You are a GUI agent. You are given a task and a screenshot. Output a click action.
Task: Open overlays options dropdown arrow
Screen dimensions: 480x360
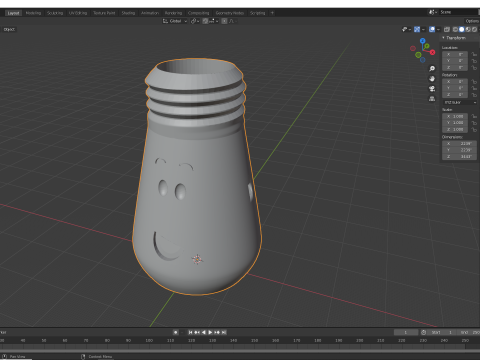click(438, 29)
